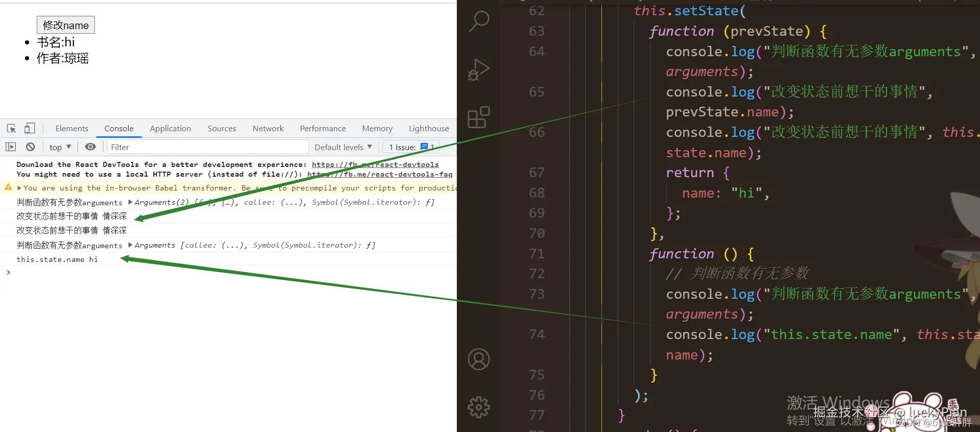
Task: Switch to the Sources tab
Action: tap(222, 129)
